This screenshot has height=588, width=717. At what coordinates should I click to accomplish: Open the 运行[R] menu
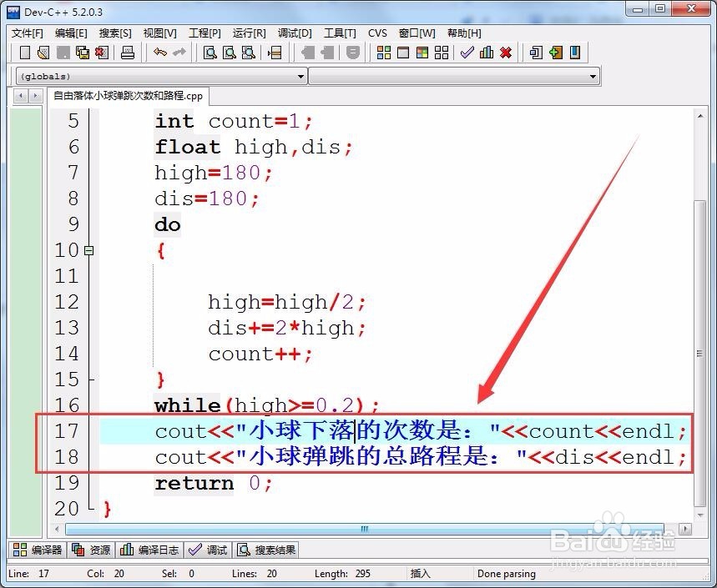[249, 33]
